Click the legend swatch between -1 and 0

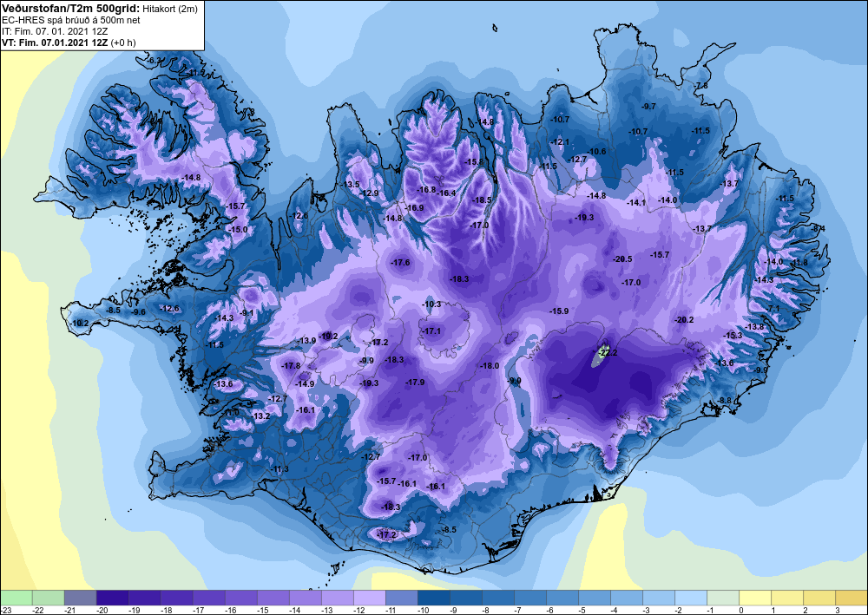[723, 598]
